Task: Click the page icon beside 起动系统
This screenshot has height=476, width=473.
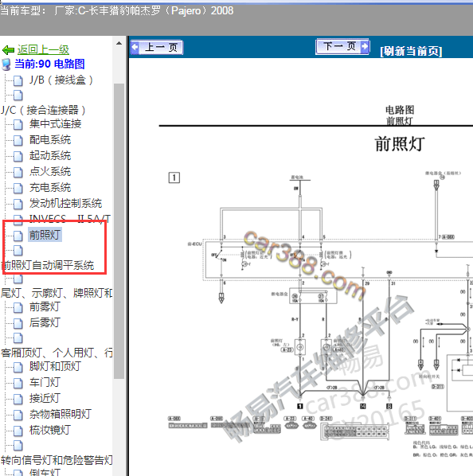Action: point(18,156)
